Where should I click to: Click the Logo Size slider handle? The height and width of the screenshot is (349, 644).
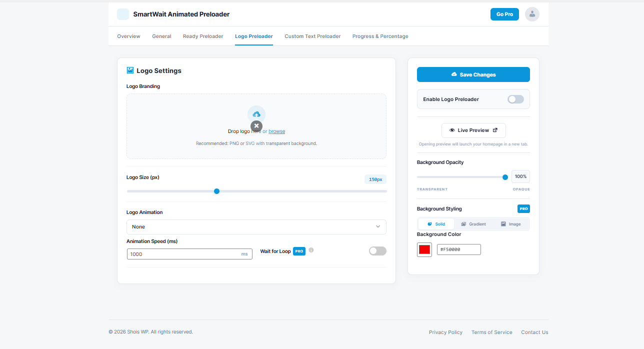216,191
